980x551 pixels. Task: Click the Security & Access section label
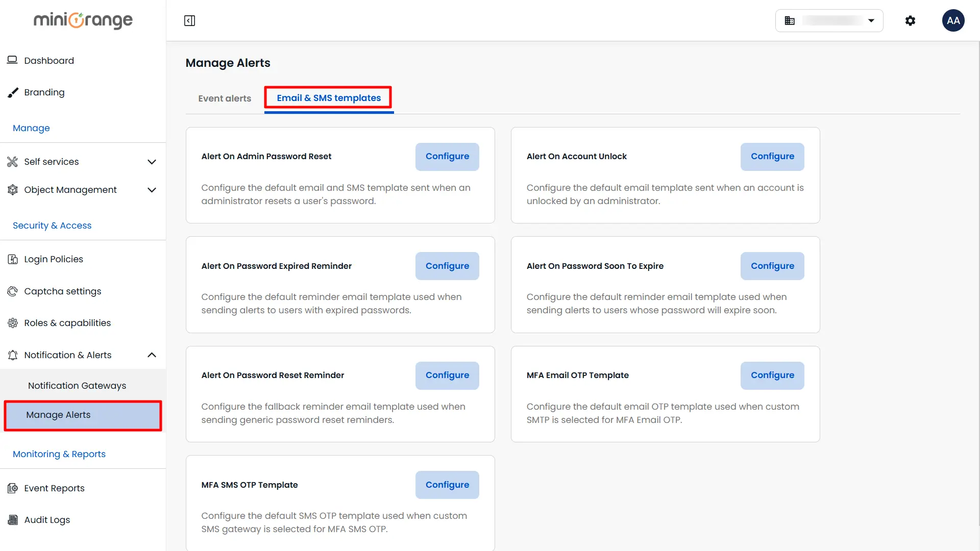click(x=52, y=226)
